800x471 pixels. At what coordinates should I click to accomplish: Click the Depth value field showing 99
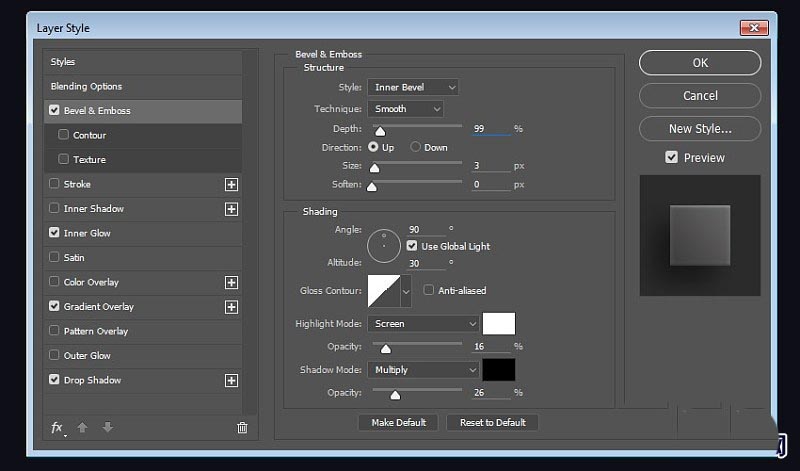491,129
